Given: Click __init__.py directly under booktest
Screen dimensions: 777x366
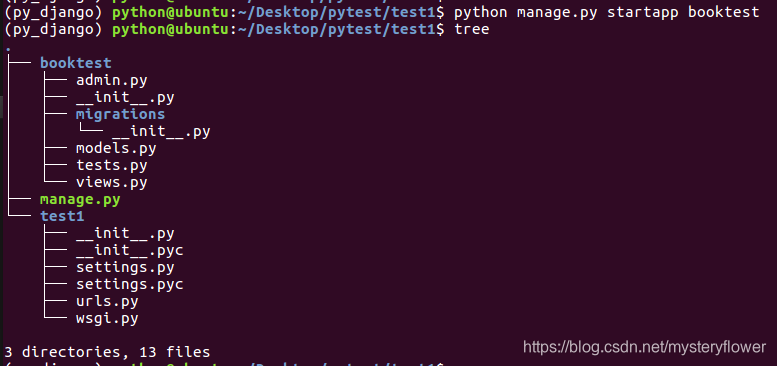Looking at the screenshot, I should pos(125,97).
